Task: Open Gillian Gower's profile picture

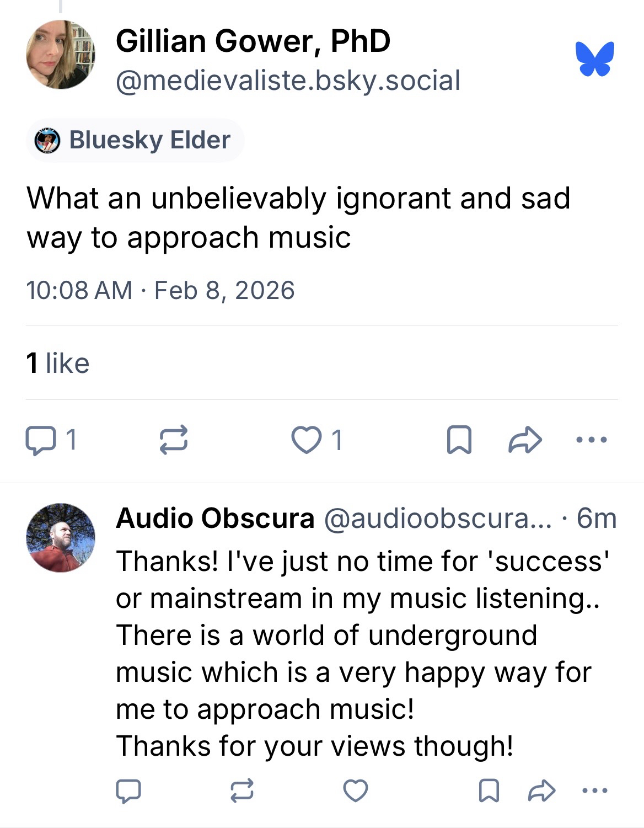Action: click(61, 55)
